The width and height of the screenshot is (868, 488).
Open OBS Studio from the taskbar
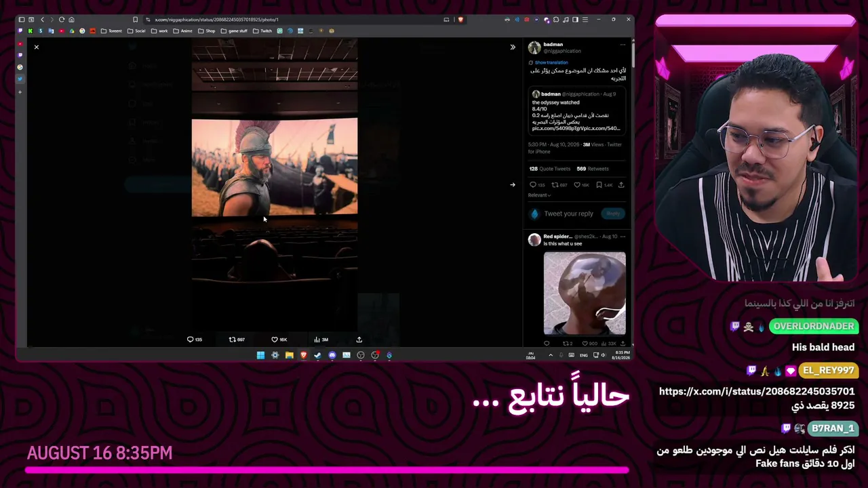coord(361,355)
